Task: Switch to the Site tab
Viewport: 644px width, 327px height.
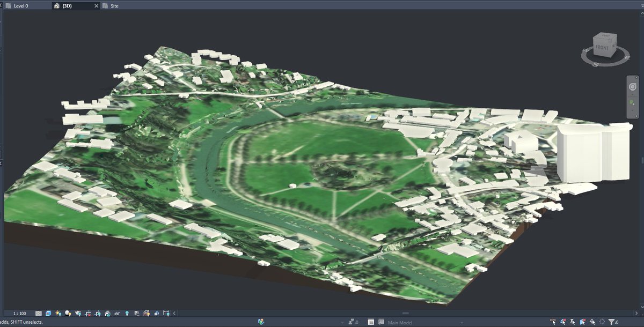Action: 113,6
